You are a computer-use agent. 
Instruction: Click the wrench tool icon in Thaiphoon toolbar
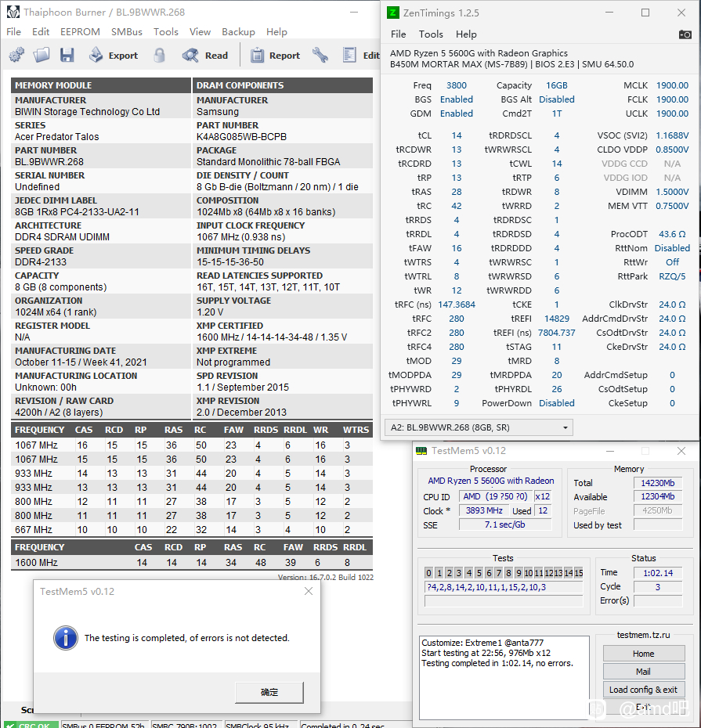click(x=320, y=55)
